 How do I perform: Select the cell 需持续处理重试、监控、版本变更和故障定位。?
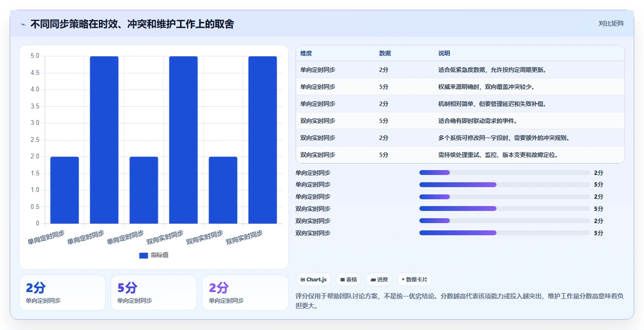pos(498,155)
